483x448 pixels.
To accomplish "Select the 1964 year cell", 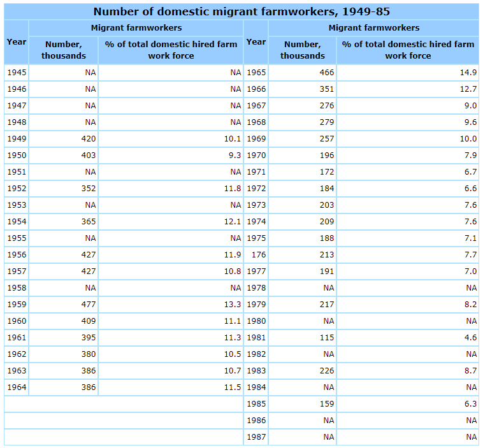I will tap(16, 387).
